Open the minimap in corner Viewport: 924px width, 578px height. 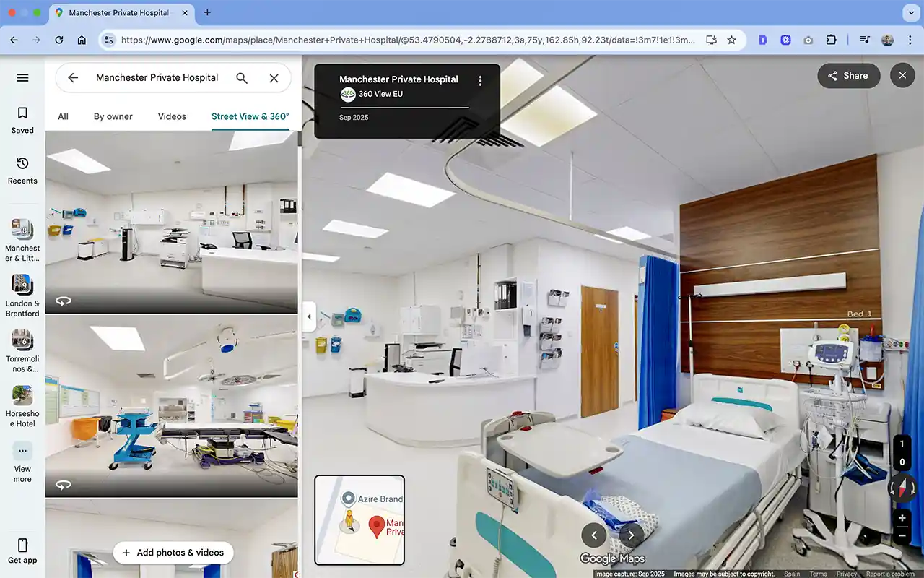pos(359,520)
